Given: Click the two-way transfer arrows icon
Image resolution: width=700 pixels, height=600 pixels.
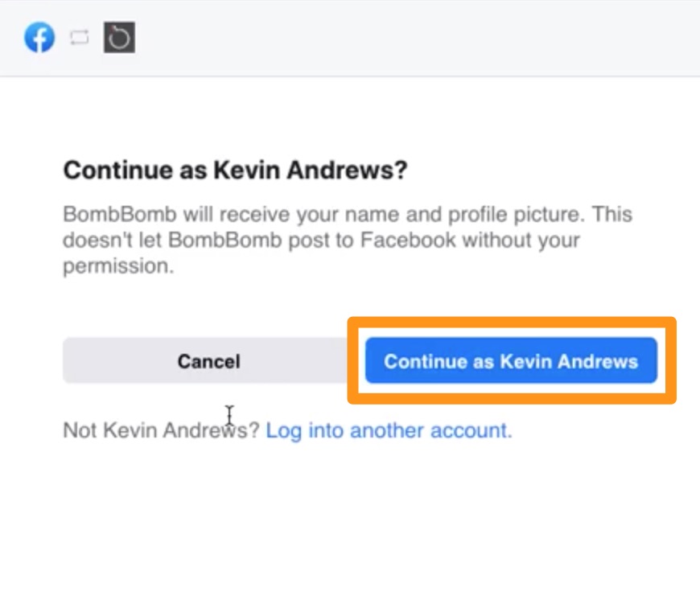Looking at the screenshot, I should 80,38.
